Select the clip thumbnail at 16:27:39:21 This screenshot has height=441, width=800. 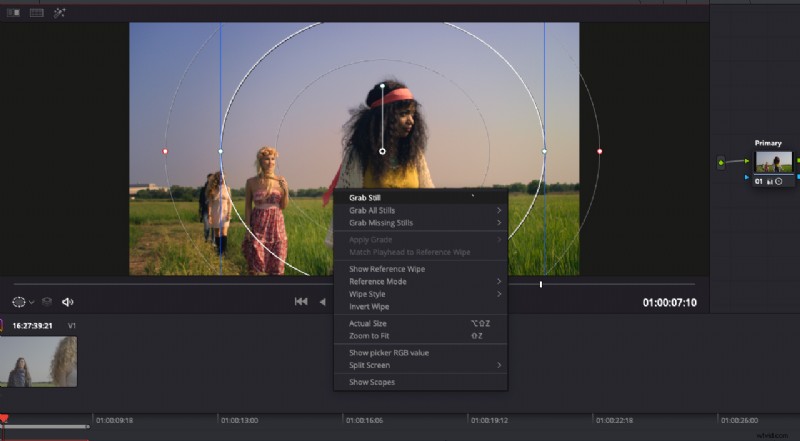coord(39,361)
